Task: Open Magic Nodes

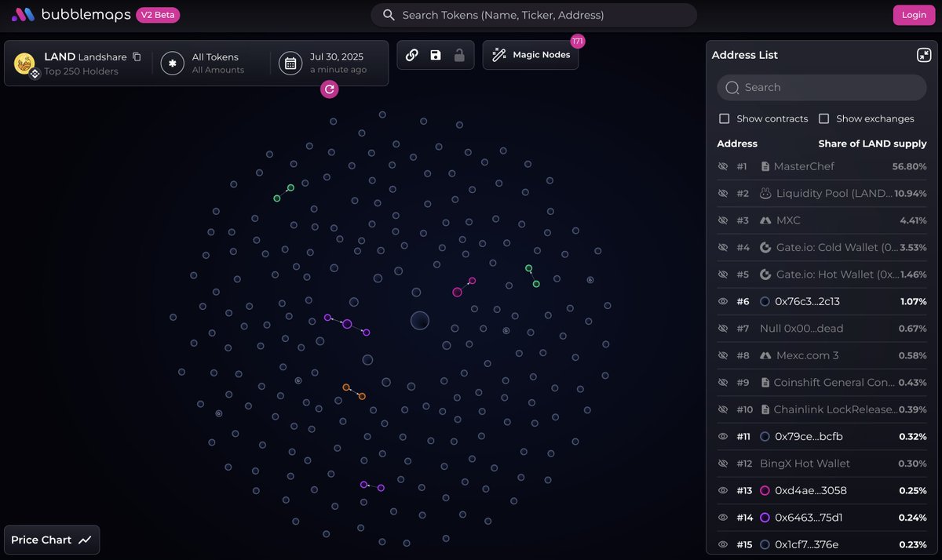Action: tap(531, 55)
